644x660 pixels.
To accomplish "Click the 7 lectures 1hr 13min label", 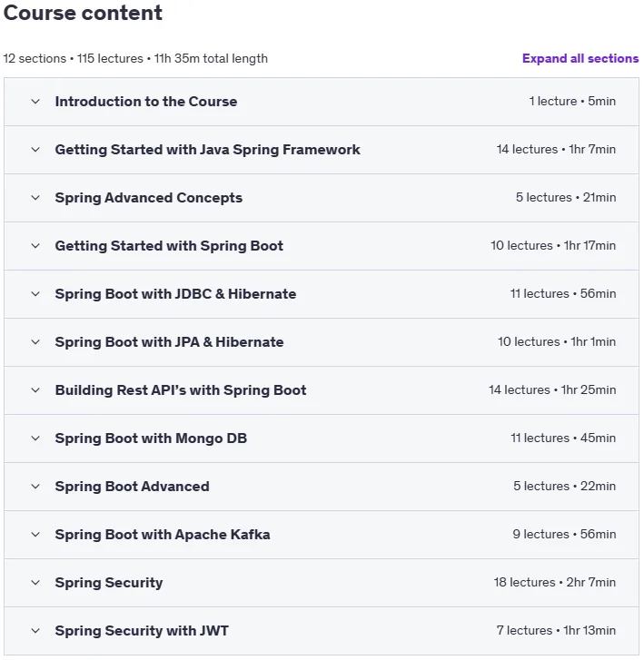I will pyautogui.click(x=556, y=630).
